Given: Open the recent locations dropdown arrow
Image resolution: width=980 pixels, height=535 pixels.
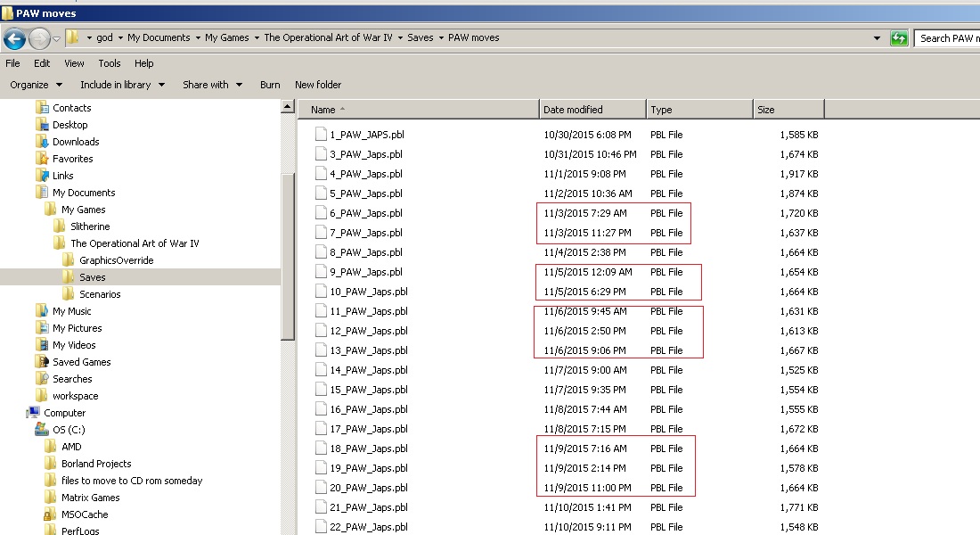Looking at the screenshot, I should tap(56, 39).
